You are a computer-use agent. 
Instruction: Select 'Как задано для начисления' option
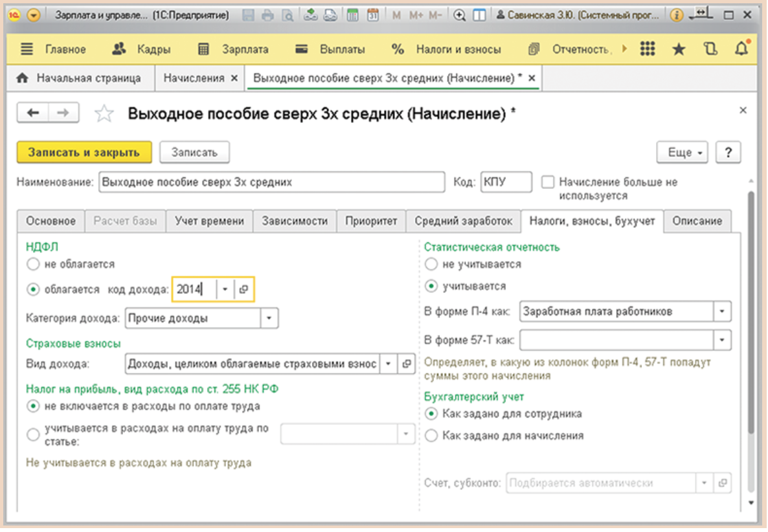[431, 436]
